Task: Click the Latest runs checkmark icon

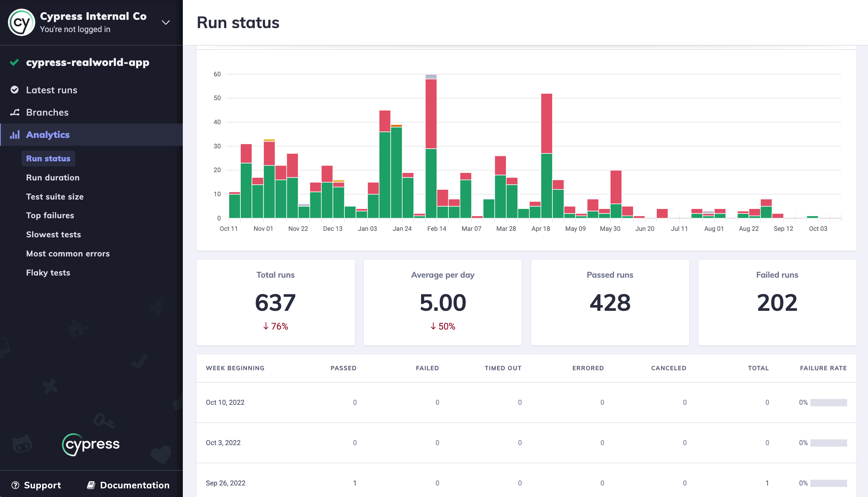Action: click(15, 90)
